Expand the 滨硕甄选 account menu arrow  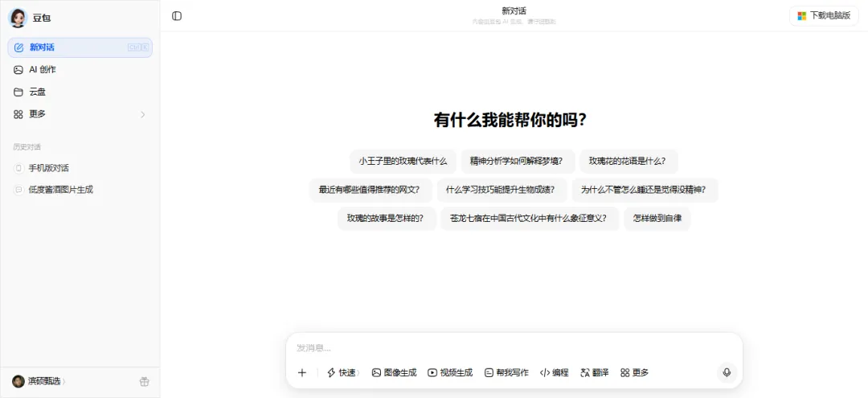point(63,381)
